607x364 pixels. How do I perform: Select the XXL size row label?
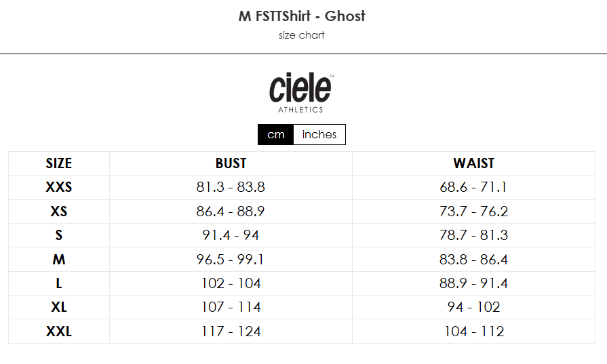[59, 331]
